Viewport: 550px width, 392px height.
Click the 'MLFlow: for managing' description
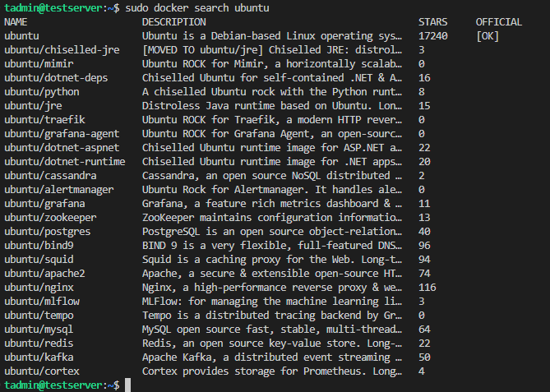(x=272, y=302)
